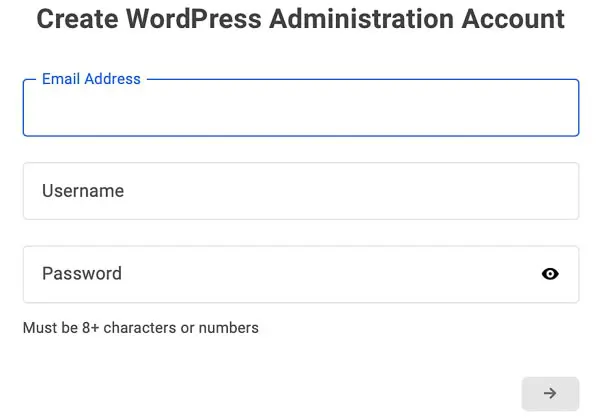Select the Password input field
This screenshot has width=600, height=419.
click(280, 274)
